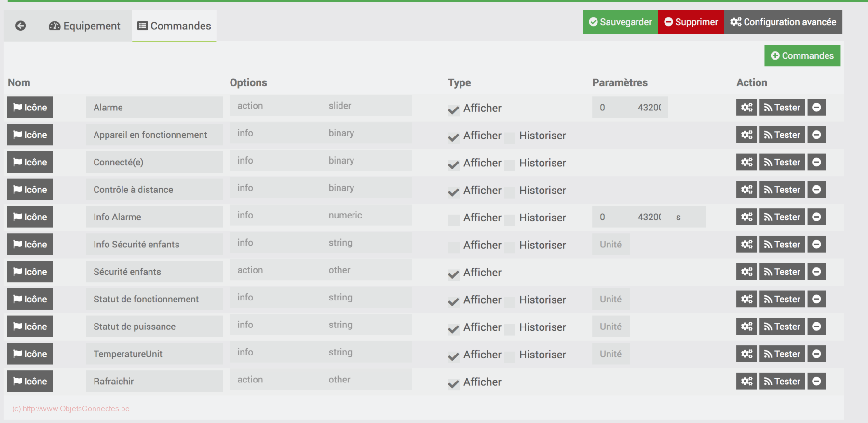Remove the TemperatureUnit command
Image resolution: width=868 pixels, height=423 pixels.
pyautogui.click(x=816, y=354)
